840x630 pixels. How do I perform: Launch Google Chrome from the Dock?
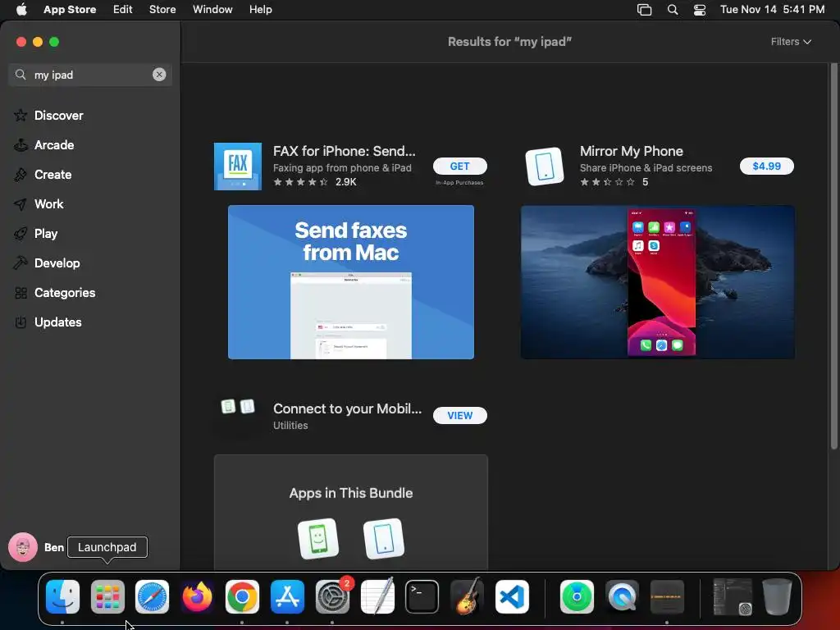pos(242,597)
